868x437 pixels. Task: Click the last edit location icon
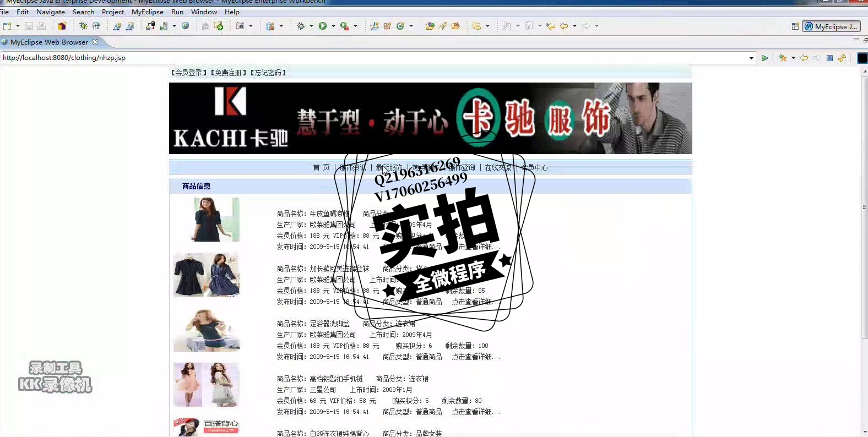click(x=551, y=26)
